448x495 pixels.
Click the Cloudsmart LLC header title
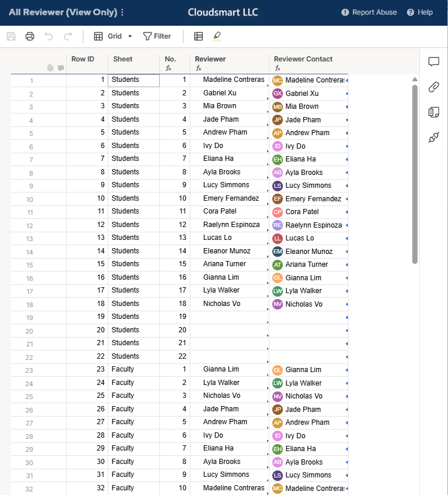(223, 12)
